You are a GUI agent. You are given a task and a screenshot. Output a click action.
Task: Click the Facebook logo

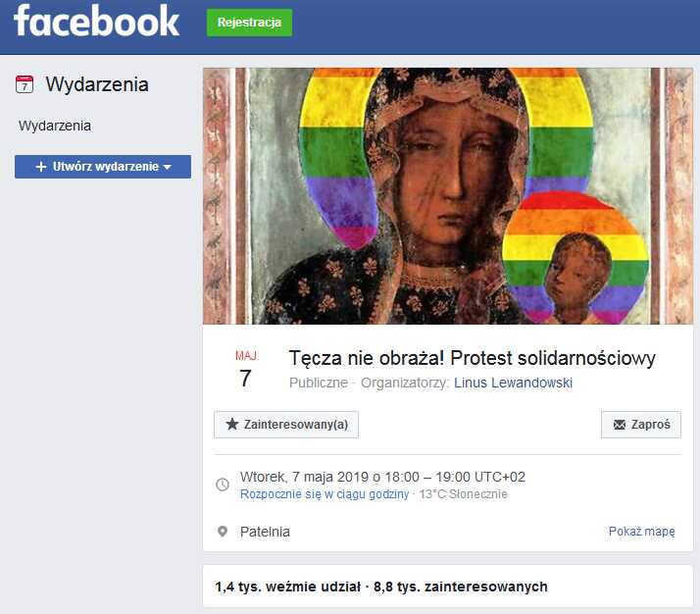96,21
